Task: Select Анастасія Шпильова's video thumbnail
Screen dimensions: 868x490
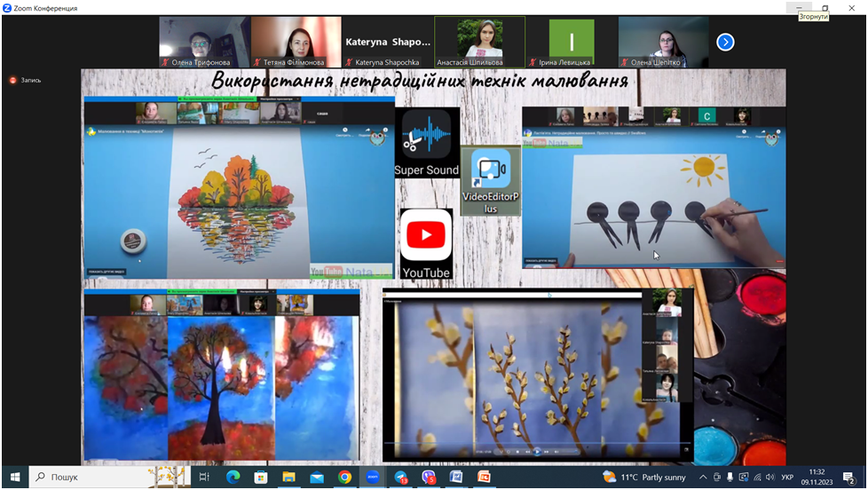Action: [479, 42]
